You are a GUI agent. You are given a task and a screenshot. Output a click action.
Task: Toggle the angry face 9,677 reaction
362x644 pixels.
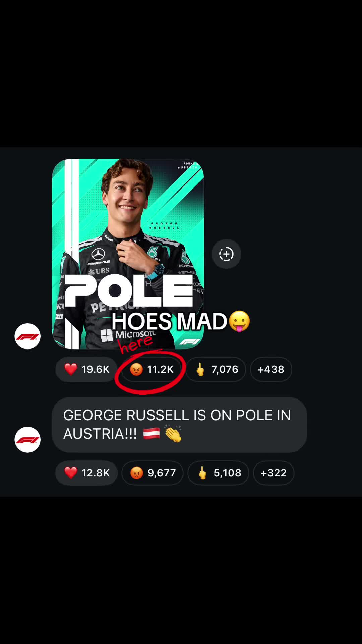pos(153,473)
